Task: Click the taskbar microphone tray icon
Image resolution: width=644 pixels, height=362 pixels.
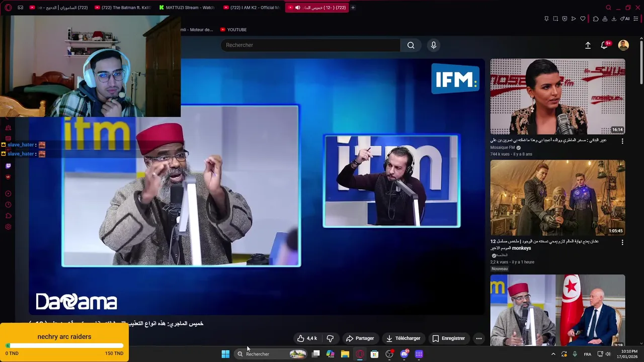Action: [x=575, y=354]
